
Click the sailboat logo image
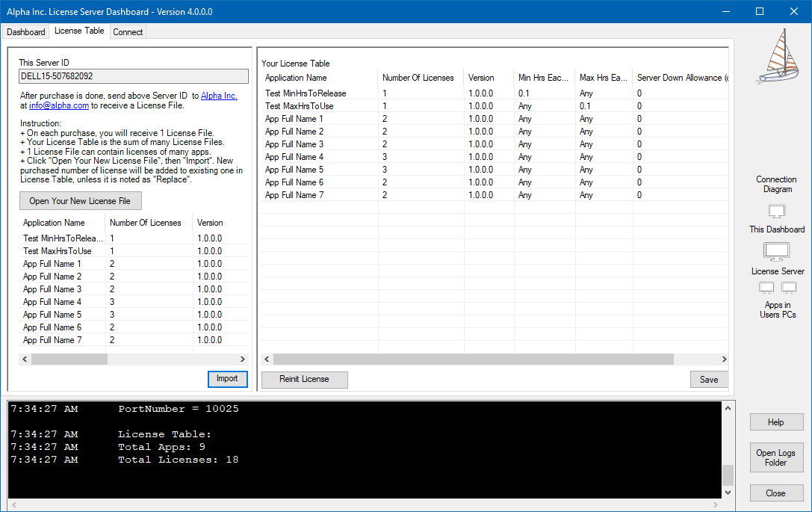(778, 56)
